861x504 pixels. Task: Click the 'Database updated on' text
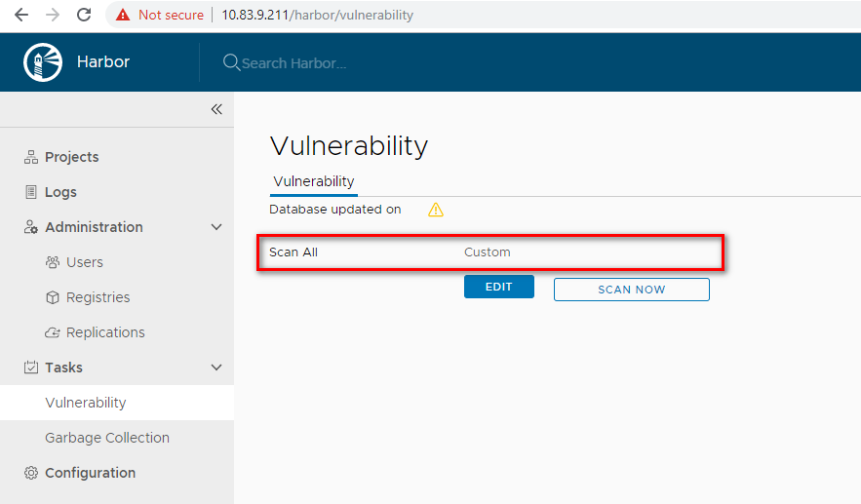point(335,210)
